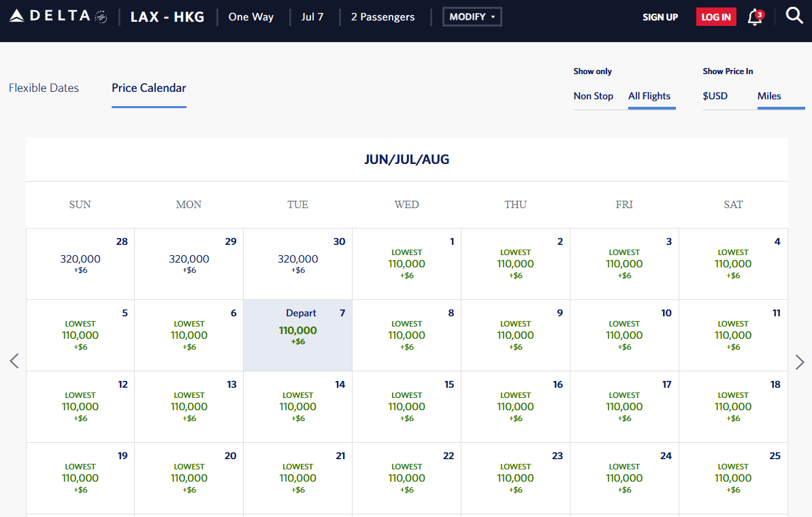Click the SUN column header
The image size is (812, 517).
[x=80, y=205]
